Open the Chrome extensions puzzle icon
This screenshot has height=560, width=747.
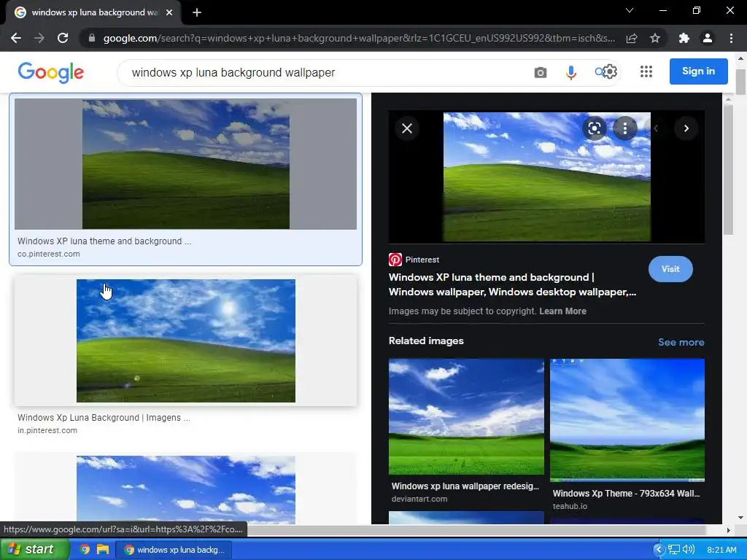coord(684,38)
